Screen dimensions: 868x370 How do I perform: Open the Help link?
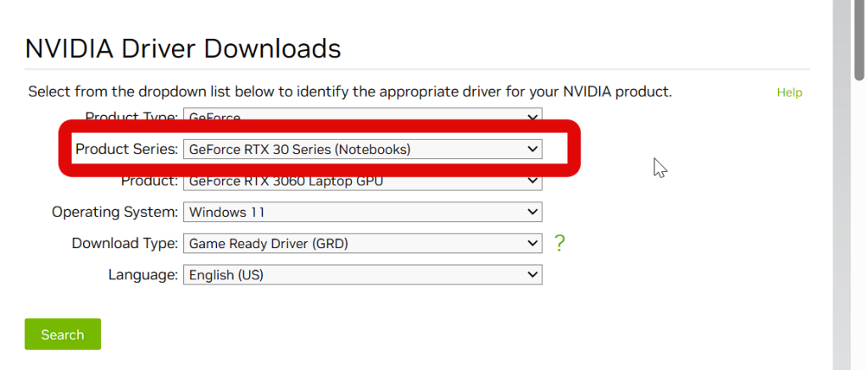tap(789, 92)
